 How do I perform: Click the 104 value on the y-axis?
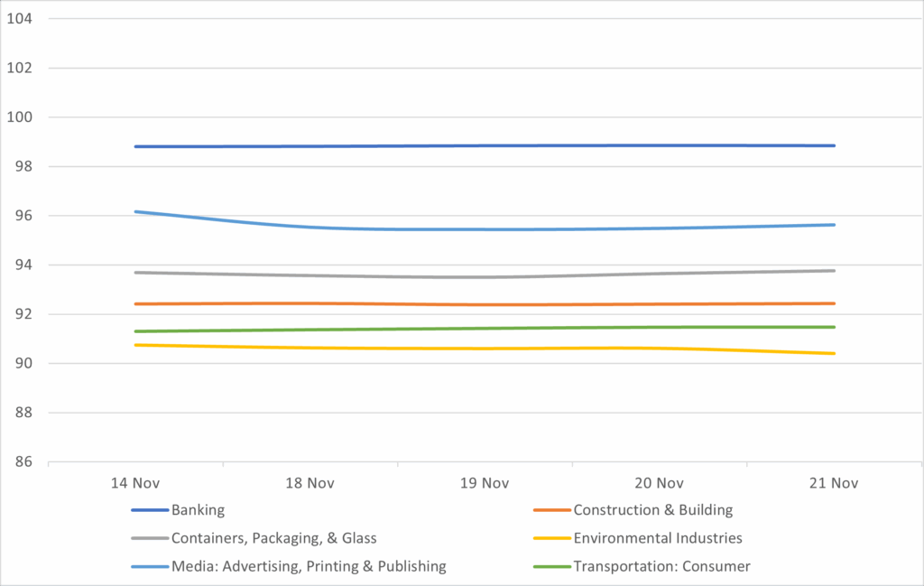click(x=20, y=19)
